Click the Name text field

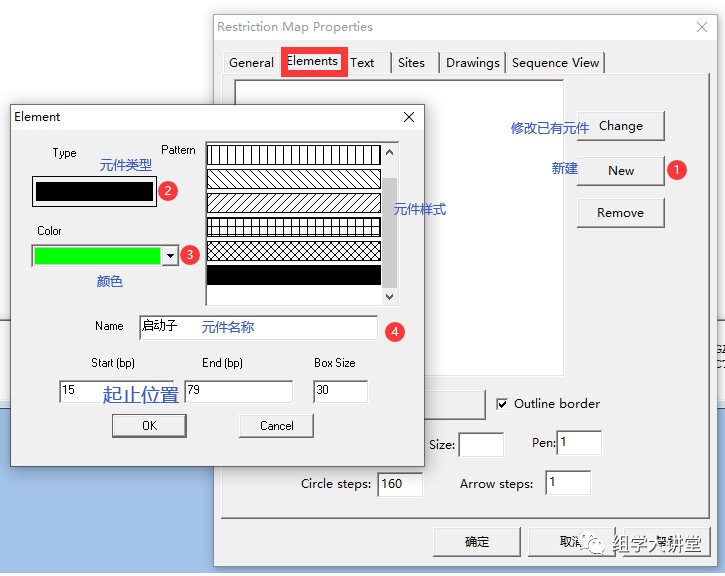258,327
